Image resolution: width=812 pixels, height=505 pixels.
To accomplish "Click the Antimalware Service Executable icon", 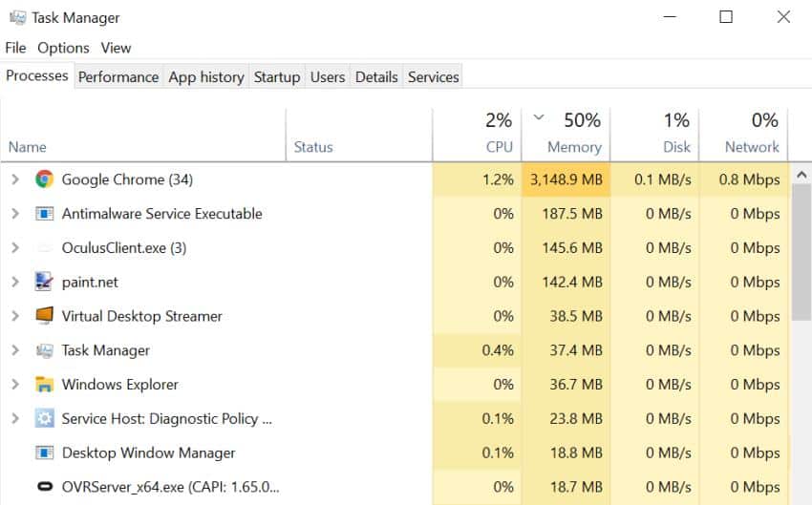I will (45, 213).
